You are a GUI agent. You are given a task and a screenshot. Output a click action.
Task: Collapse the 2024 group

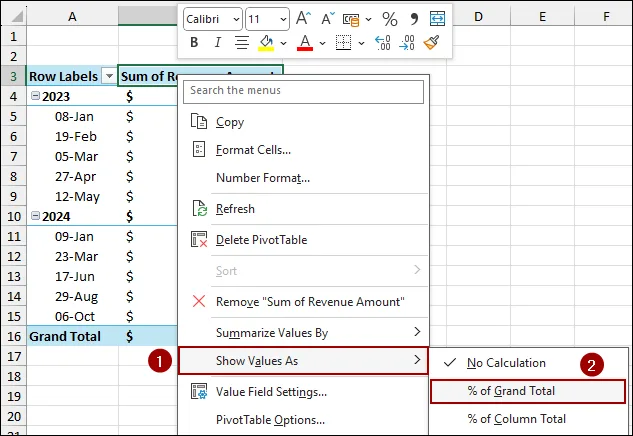36,216
